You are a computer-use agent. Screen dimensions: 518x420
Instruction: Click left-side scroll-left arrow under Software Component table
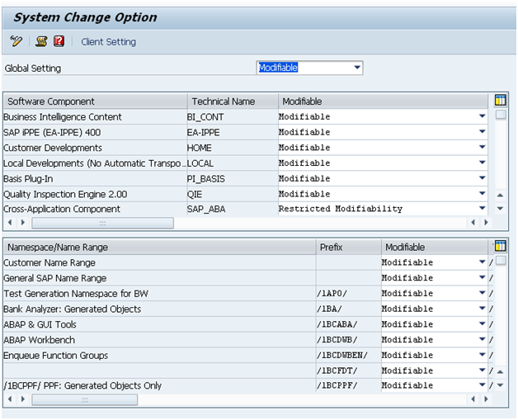(10, 223)
